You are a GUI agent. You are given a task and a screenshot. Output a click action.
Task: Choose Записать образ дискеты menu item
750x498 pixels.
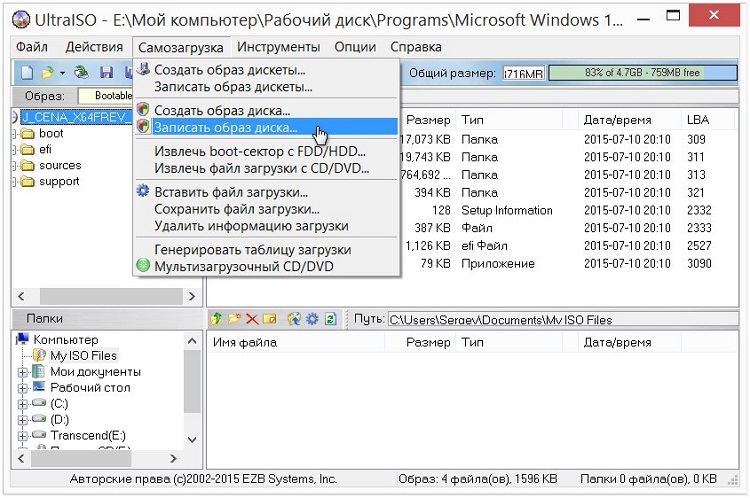pyautogui.click(x=266, y=87)
